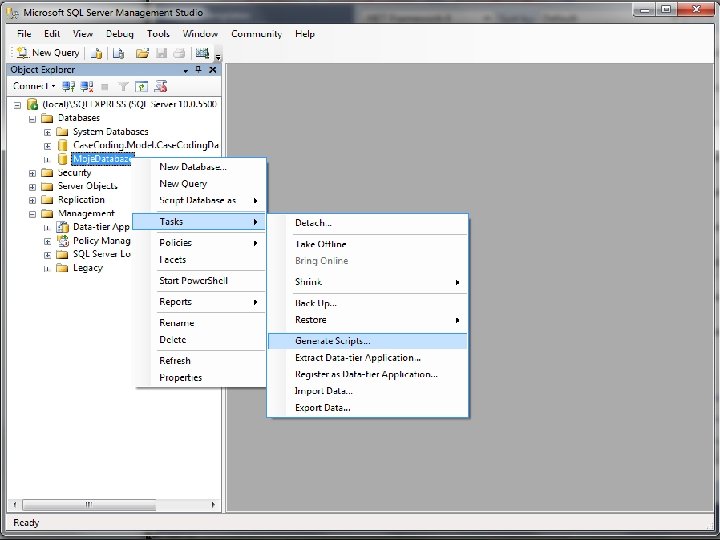Image resolution: width=720 pixels, height=540 pixels.
Task: Select Detach... in Tasks submenu
Action: pos(367,223)
